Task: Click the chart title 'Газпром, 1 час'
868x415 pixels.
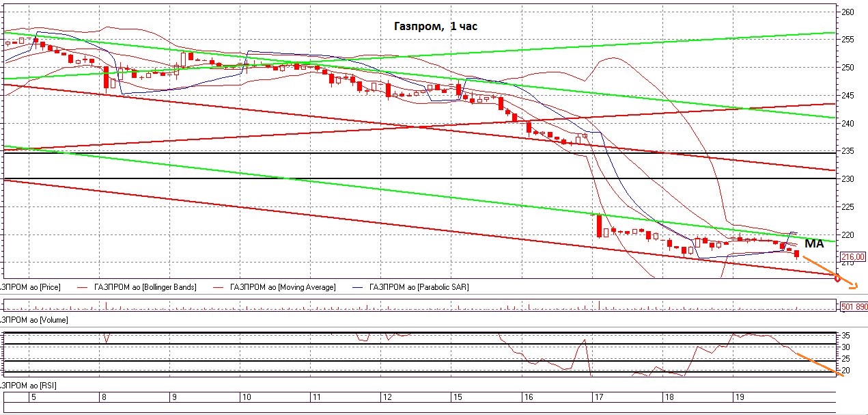Action: 434,27
